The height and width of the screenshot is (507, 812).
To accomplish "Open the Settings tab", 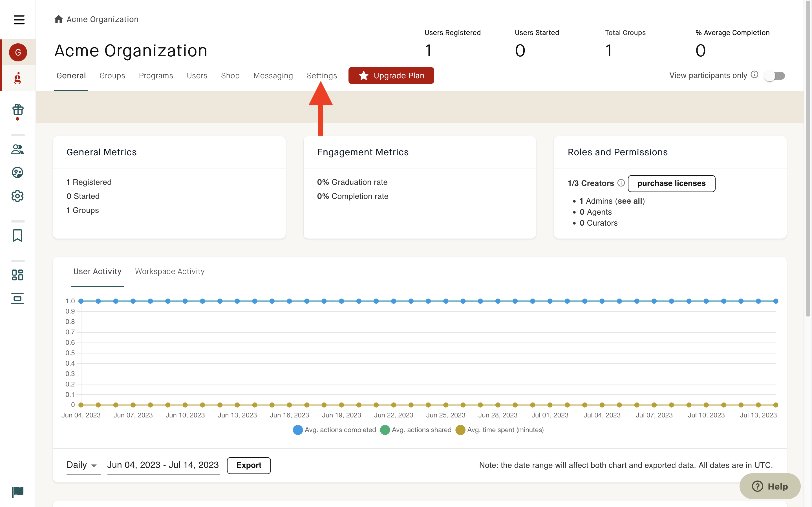I will 321,76.
